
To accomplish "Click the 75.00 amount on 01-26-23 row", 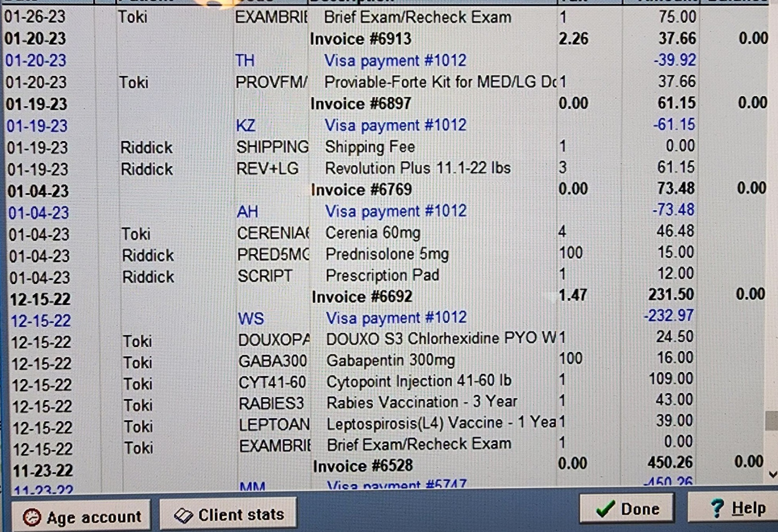I will pyautogui.click(x=677, y=17).
